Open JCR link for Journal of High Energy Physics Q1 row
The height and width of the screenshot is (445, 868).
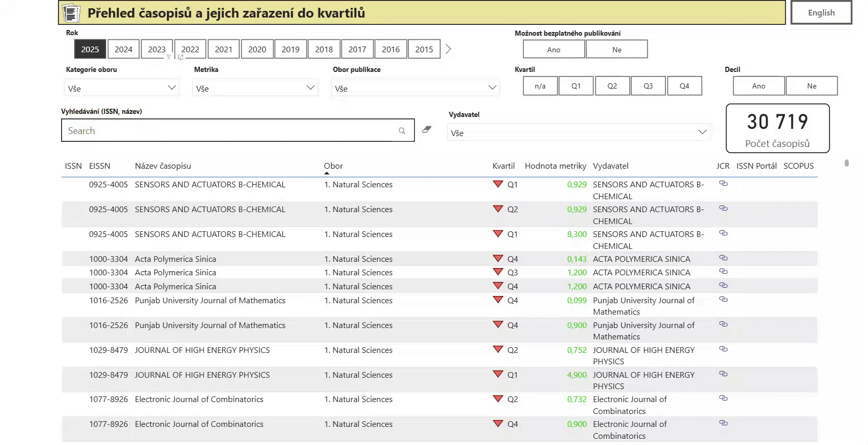coord(724,374)
